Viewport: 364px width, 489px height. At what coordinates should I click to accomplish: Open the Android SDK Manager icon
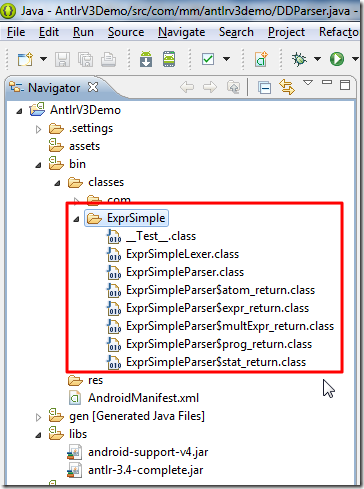146,59
